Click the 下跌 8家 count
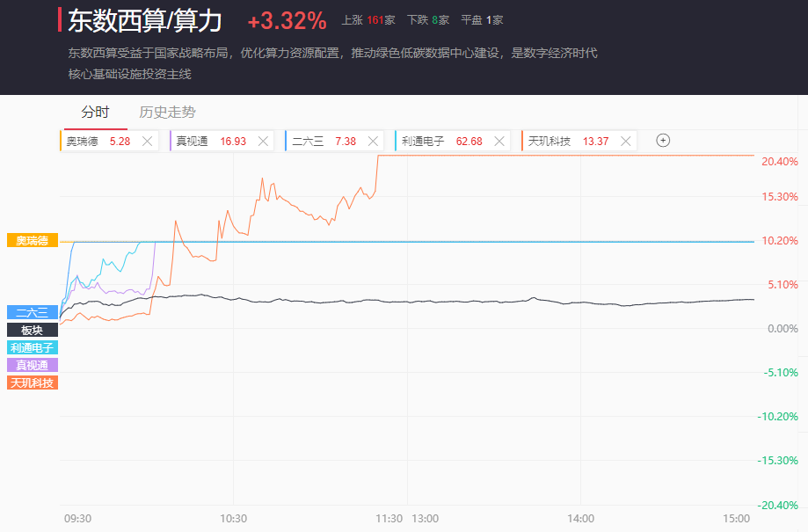This screenshot has width=808, height=532. tap(428, 19)
